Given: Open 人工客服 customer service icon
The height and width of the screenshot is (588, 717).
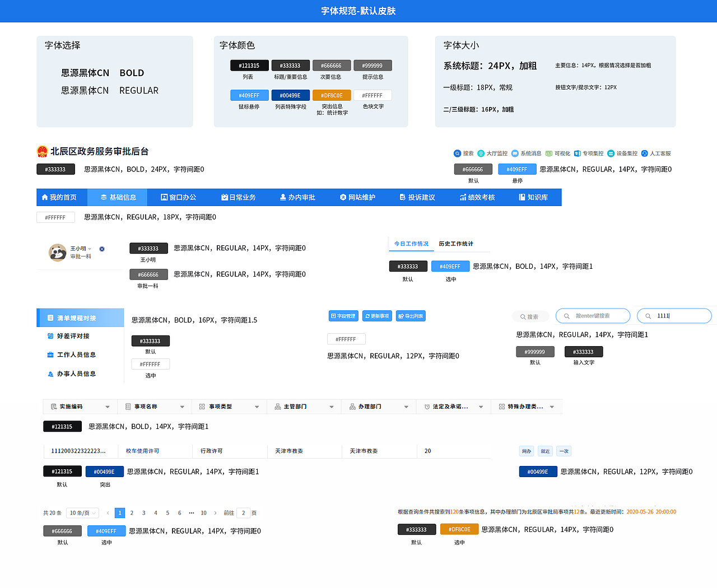Looking at the screenshot, I should click(x=645, y=153).
